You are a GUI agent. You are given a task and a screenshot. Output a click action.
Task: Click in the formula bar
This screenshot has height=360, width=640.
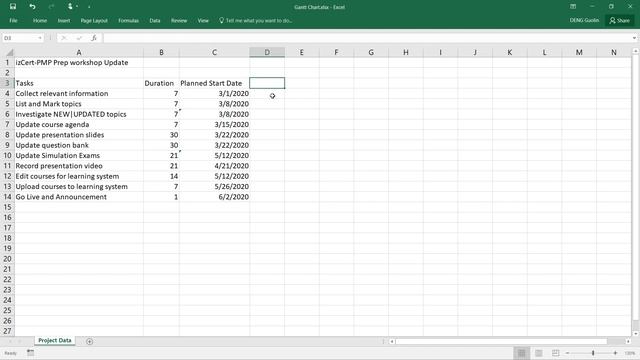[367, 38]
